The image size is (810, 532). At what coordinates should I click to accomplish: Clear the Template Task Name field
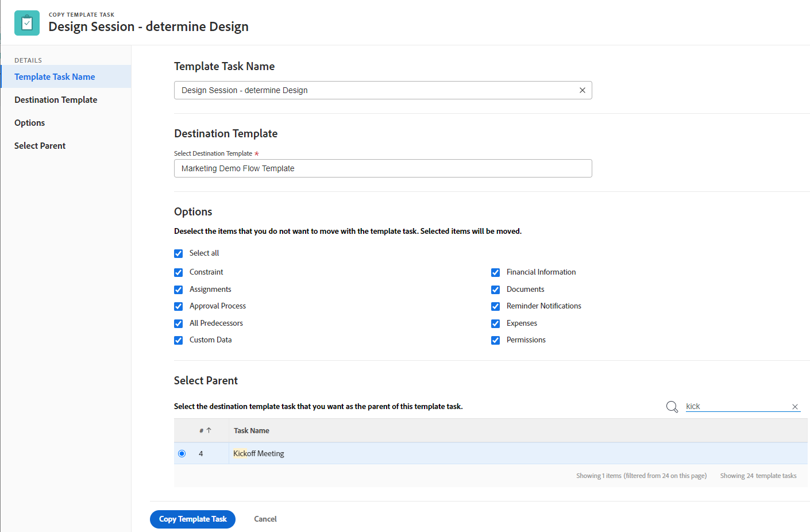582,90
